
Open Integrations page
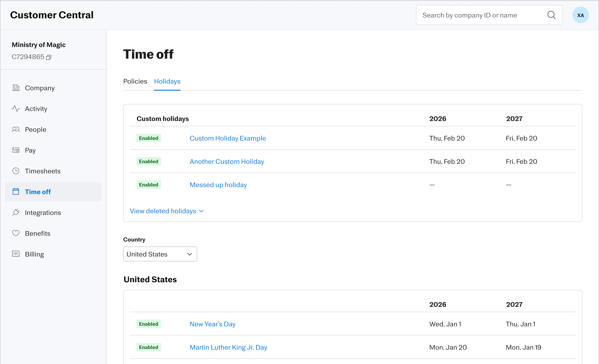(53, 212)
